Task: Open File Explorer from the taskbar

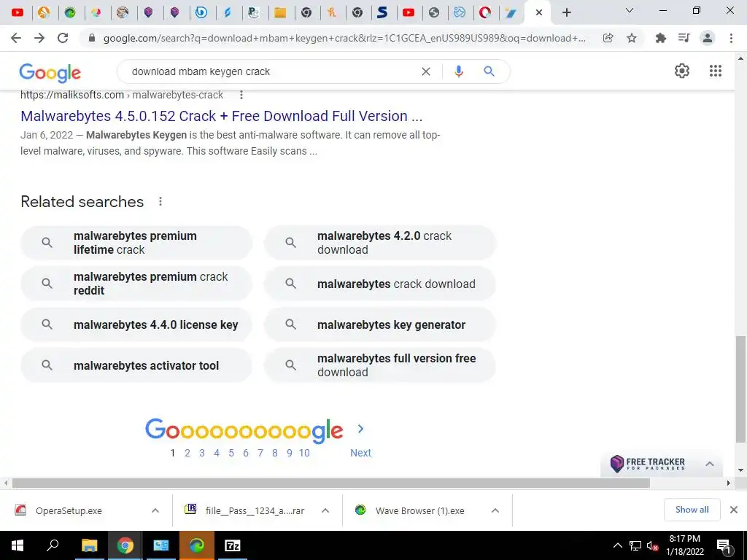Action: (x=89, y=545)
